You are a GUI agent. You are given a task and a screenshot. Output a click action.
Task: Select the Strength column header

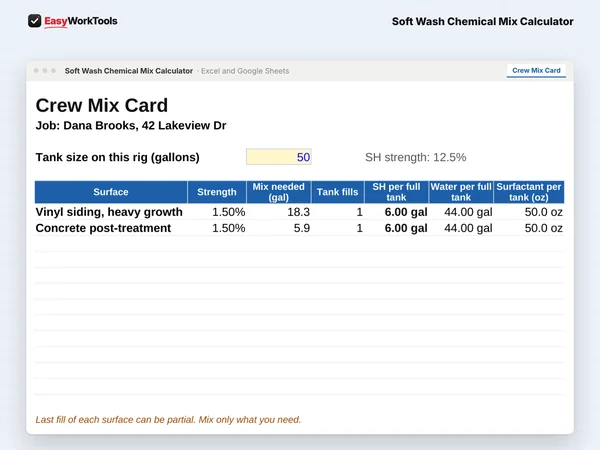pos(217,192)
